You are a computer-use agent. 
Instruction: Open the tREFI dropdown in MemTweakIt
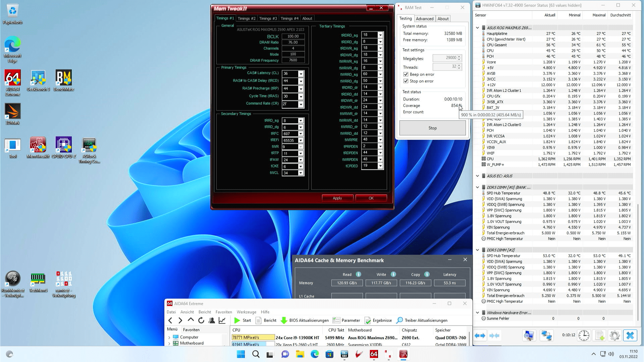coord(301,140)
